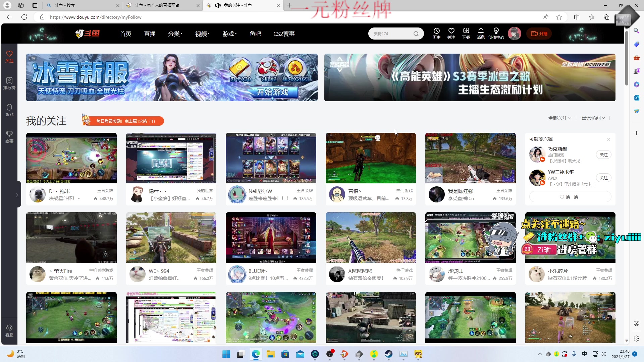Click read aloud icon in address bar

546,17
